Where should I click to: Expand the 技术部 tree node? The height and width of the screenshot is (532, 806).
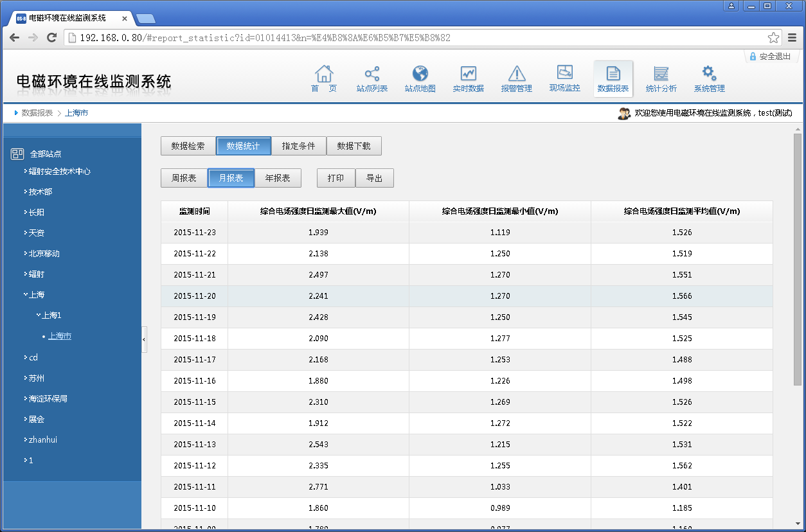pyautogui.click(x=26, y=192)
